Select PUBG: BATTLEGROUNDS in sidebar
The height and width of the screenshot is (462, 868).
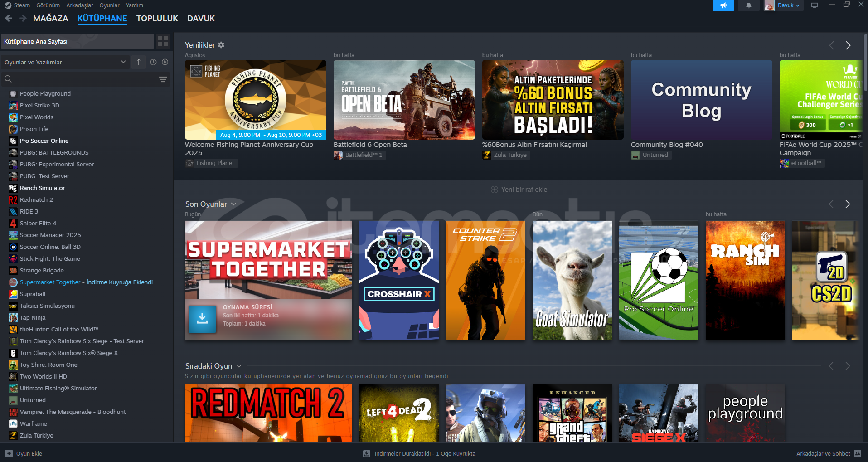pos(54,152)
